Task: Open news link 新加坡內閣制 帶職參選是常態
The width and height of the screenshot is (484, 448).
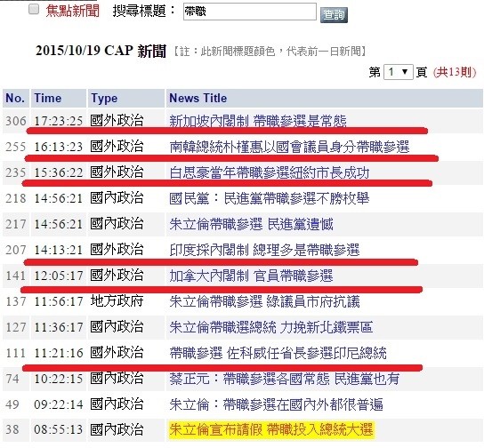Action: [x=258, y=121]
